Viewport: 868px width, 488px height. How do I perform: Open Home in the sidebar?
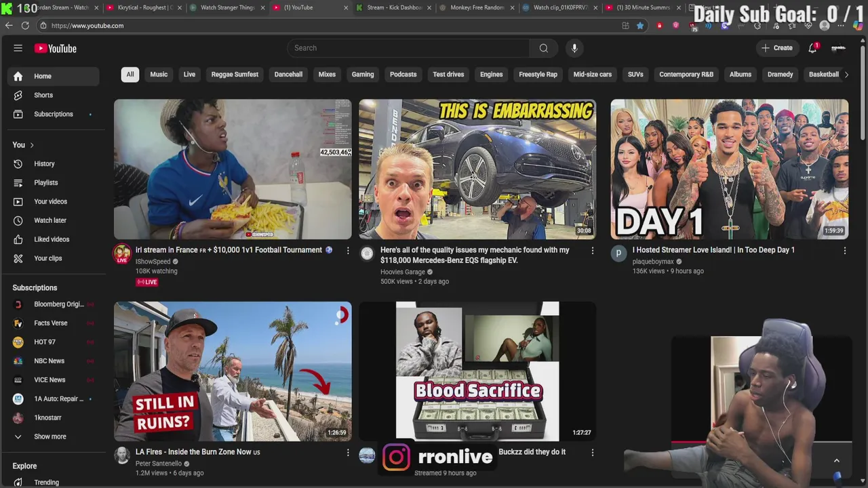tap(54, 76)
